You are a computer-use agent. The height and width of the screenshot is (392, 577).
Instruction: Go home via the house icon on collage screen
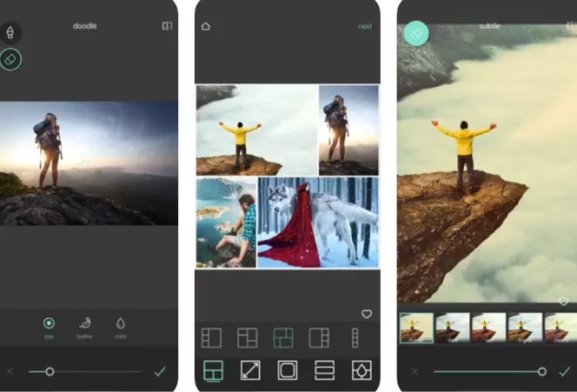click(x=206, y=26)
